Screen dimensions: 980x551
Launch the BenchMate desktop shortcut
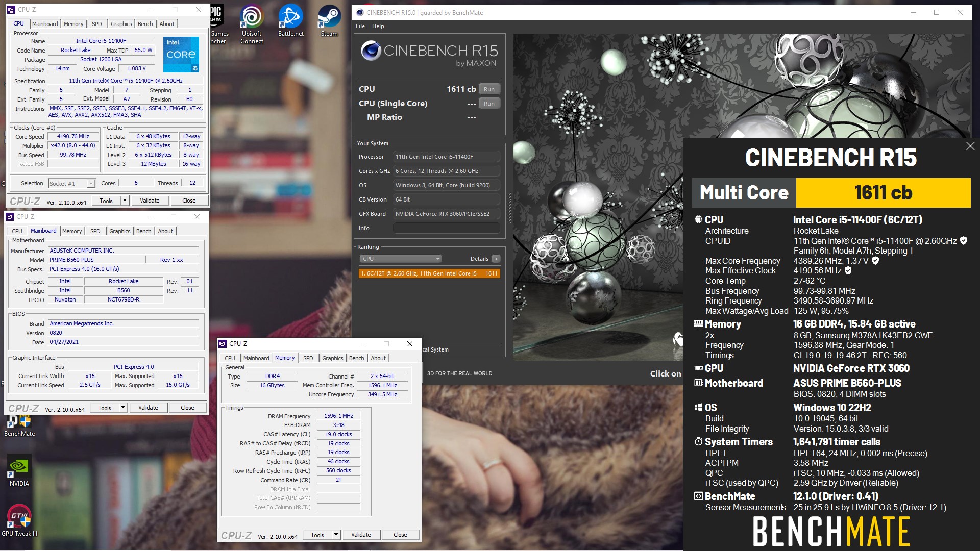click(x=19, y=425)
